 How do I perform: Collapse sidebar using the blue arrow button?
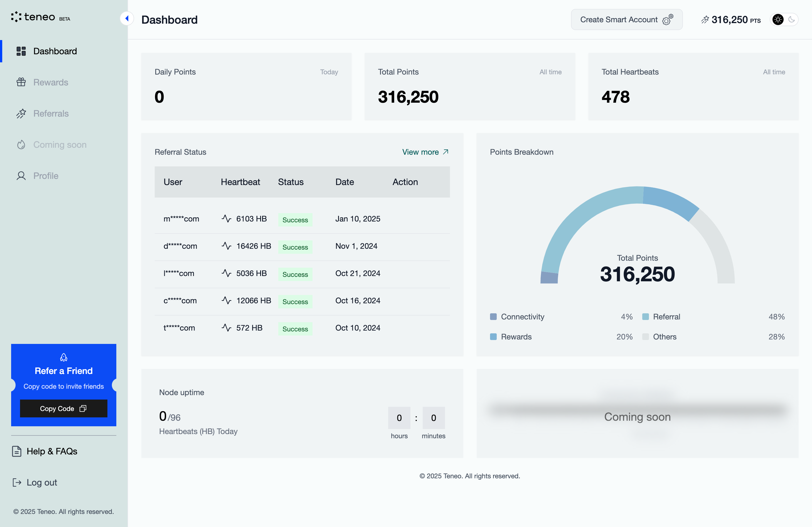tap(127, 18)
